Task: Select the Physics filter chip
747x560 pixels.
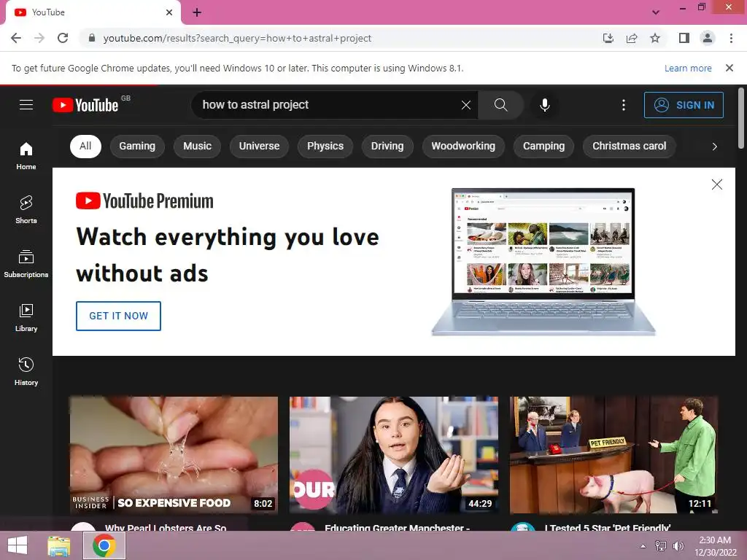Action: [325, 146]
